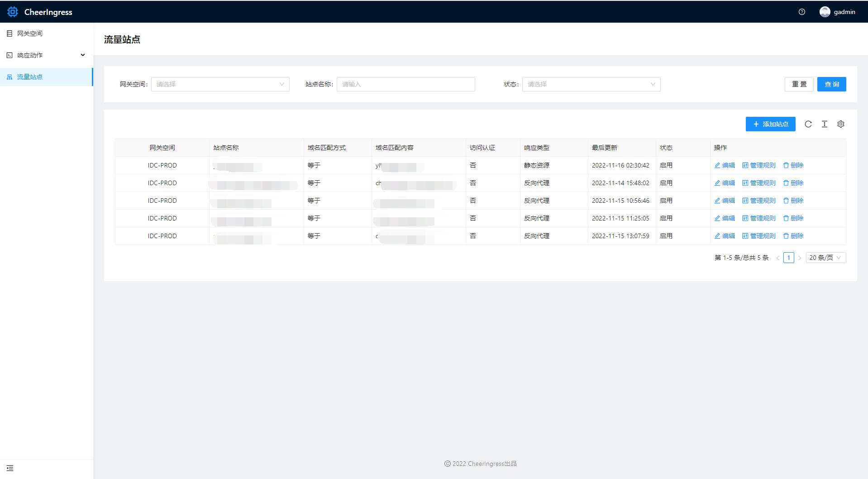Open the 20 条/页 page size dropdown
Viewport: 868px width, 479px height.
(x=825, y=258)
